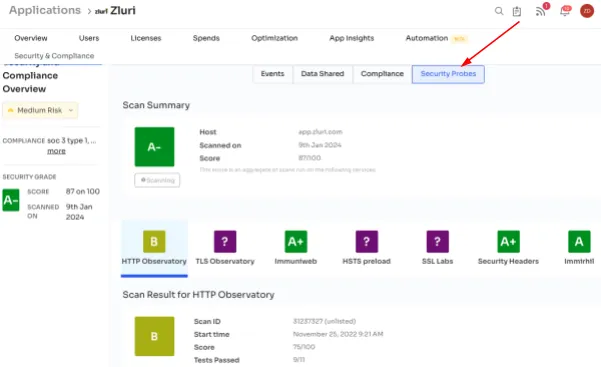Click the Applications breadcrumb link

pyautogui.click(x=45, y=10)
